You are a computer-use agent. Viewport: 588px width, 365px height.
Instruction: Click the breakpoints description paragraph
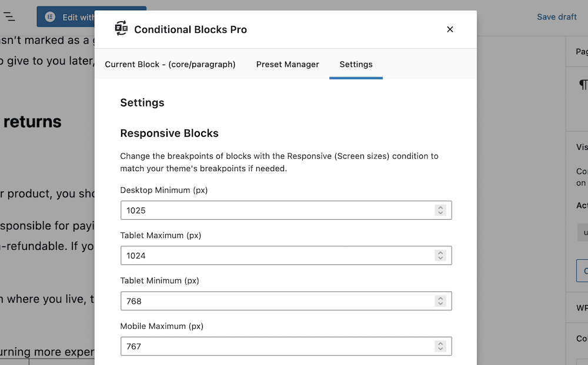coord(279,162)
